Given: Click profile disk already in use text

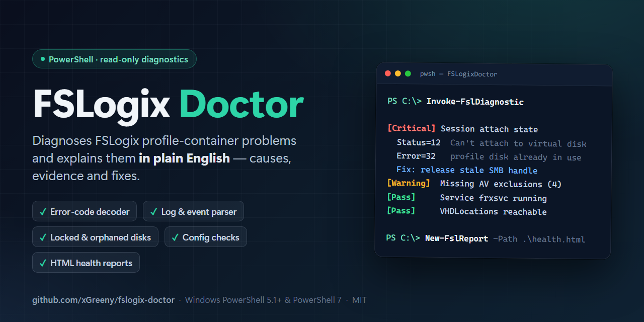Looking at the screenshot, I should pos(516,157).
